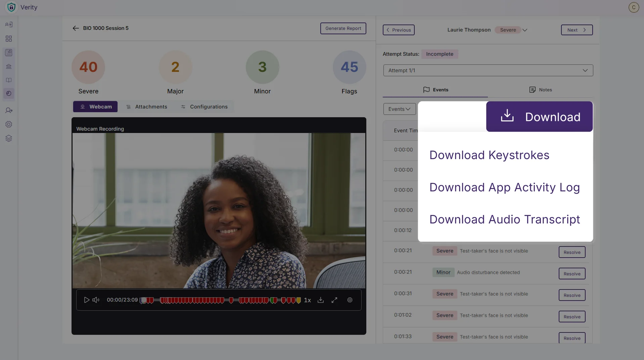
Task: Expand the webcam video to fullscreen
Action: (x=334, y=300)
